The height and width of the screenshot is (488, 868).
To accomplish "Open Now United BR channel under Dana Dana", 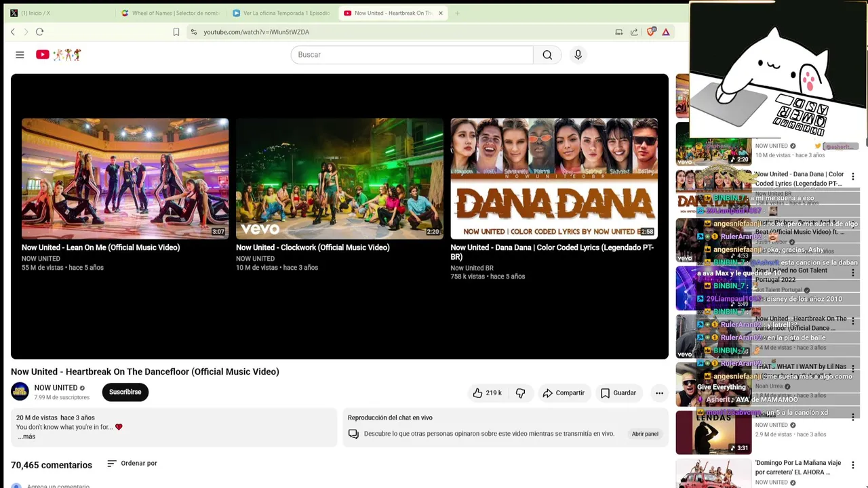I will (472, 268).
